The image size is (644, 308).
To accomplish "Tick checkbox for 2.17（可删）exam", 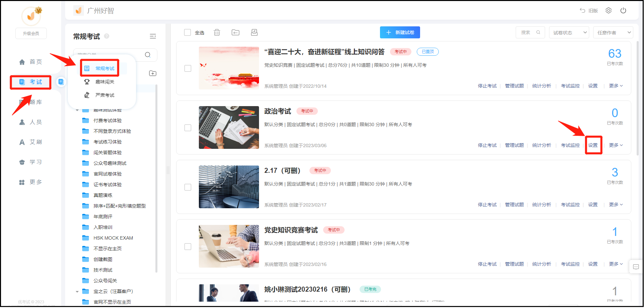I will [x=188, y=187].
